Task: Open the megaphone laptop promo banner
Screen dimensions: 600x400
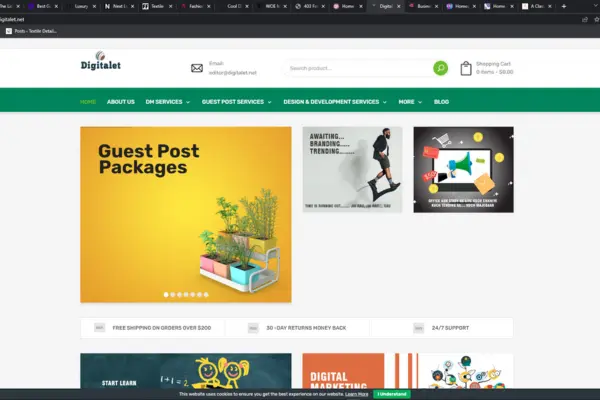Action: tap(463, 170)
